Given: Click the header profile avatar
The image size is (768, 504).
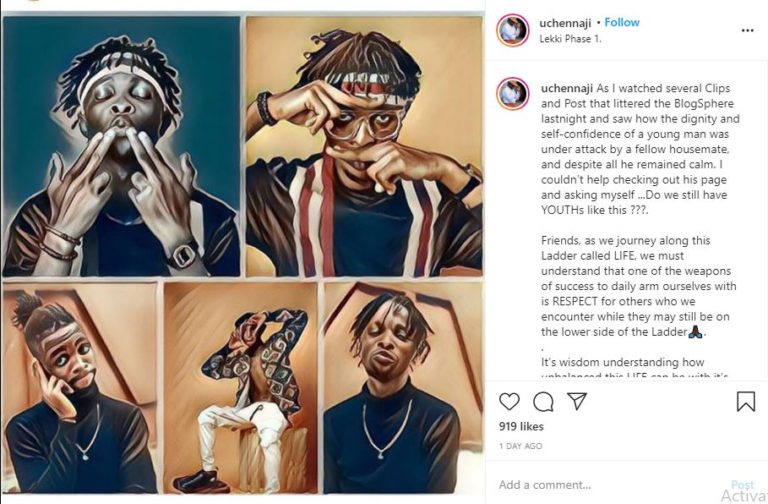Looking at the screenshot, I should point(513,30).
